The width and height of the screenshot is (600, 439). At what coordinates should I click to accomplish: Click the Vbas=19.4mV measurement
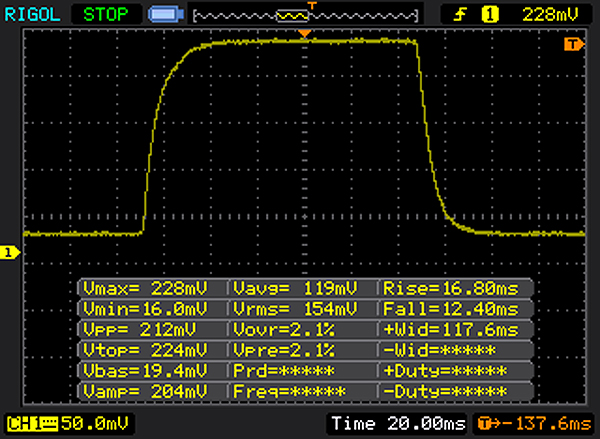pos(145,370)
